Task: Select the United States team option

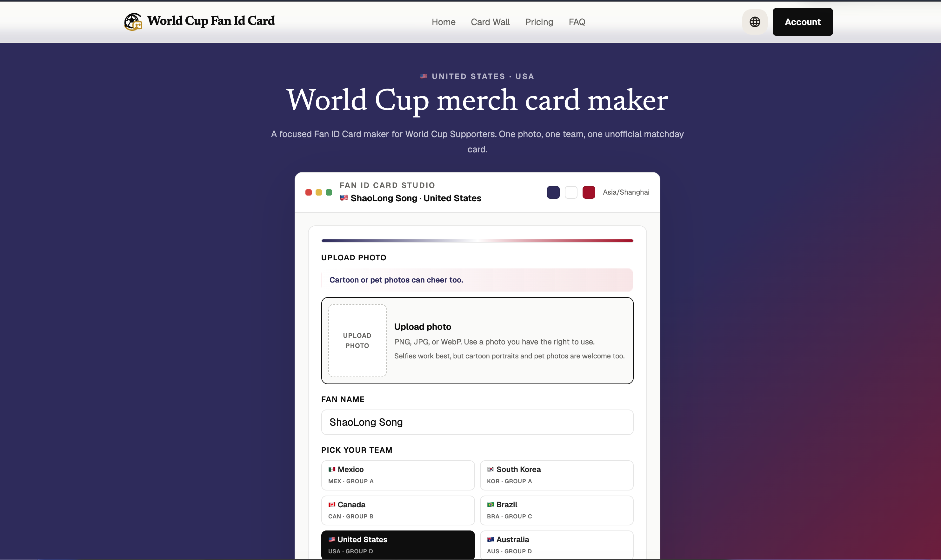Action: tap(398, 545)
